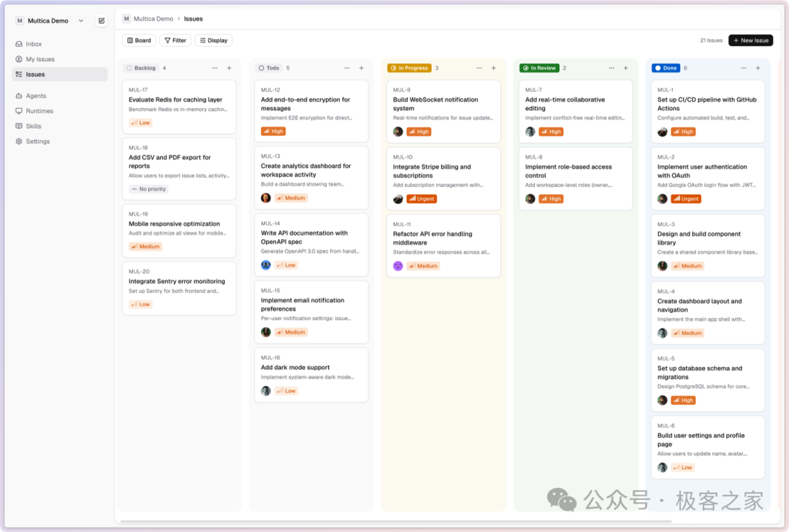789x532 pixels.
Task: Open the Add dark mode support issue
Action: tap(311, 375)
